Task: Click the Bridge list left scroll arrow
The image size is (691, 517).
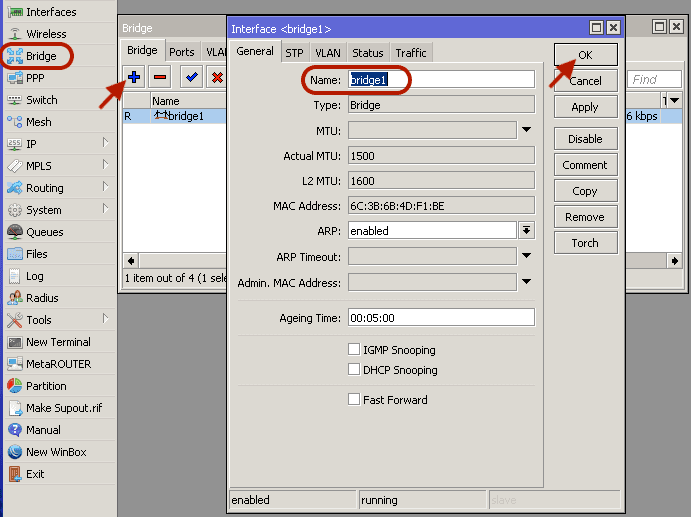Action: coord(131,260)
